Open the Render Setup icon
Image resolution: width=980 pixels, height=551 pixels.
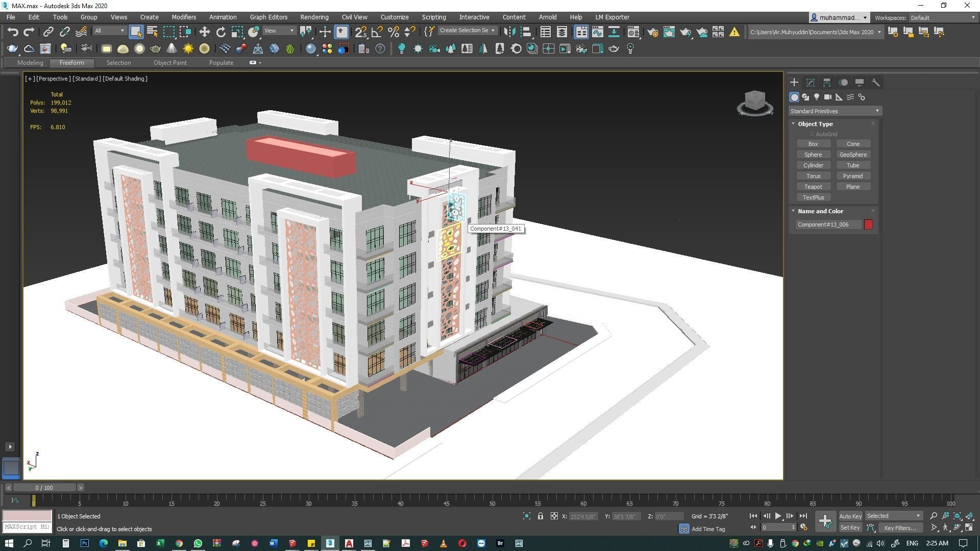pyautogui.click(x=652, y=32)
